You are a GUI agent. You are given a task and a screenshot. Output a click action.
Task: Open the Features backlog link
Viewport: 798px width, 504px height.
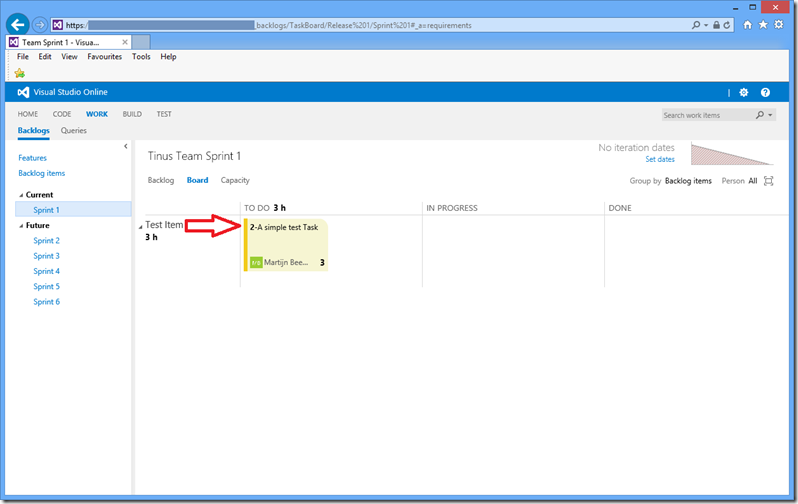click(x=33, y=158)
